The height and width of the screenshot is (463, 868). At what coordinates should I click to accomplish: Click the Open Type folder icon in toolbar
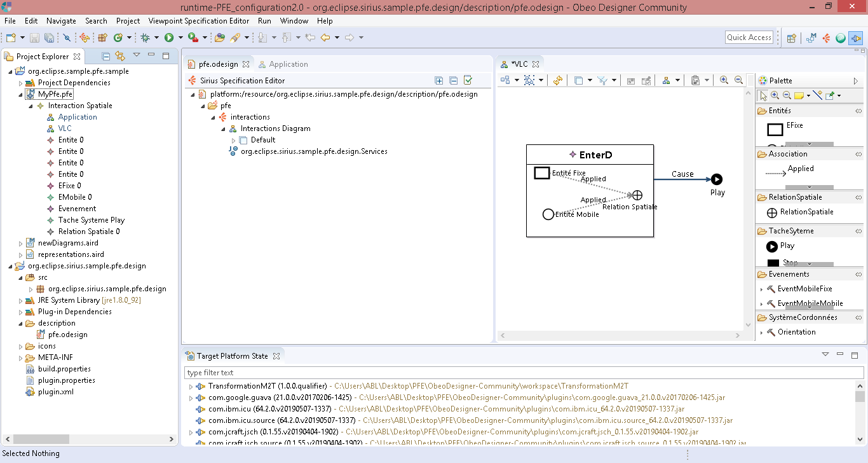(x=220, y=38)
